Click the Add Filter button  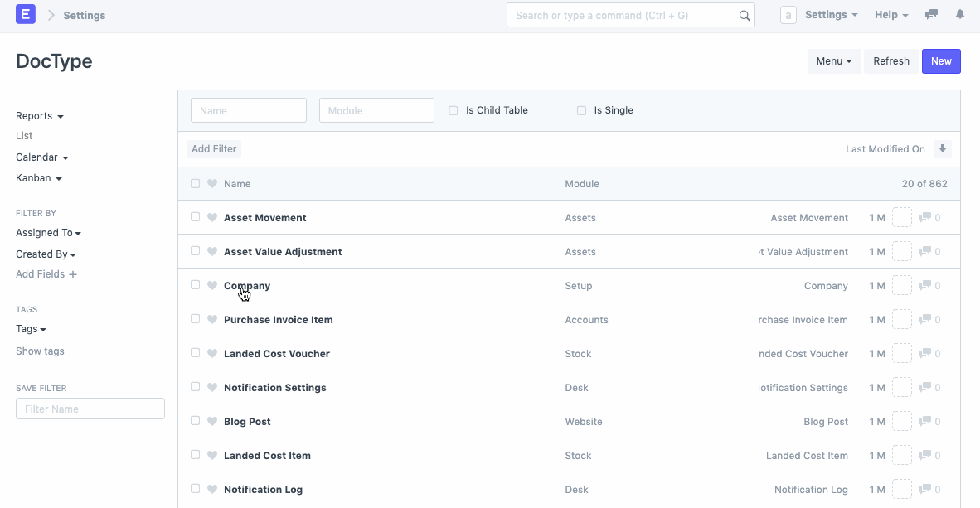[213, 148]
